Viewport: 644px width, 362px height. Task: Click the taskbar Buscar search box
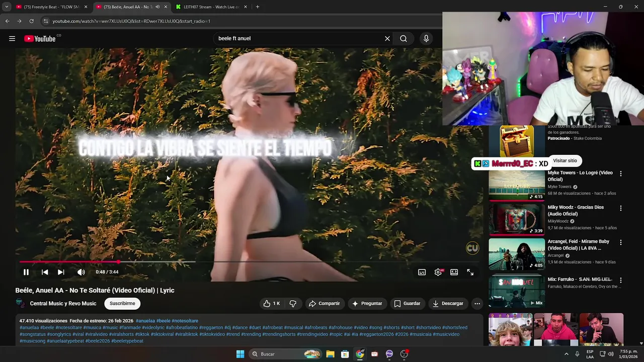click(x=285, y=354)
